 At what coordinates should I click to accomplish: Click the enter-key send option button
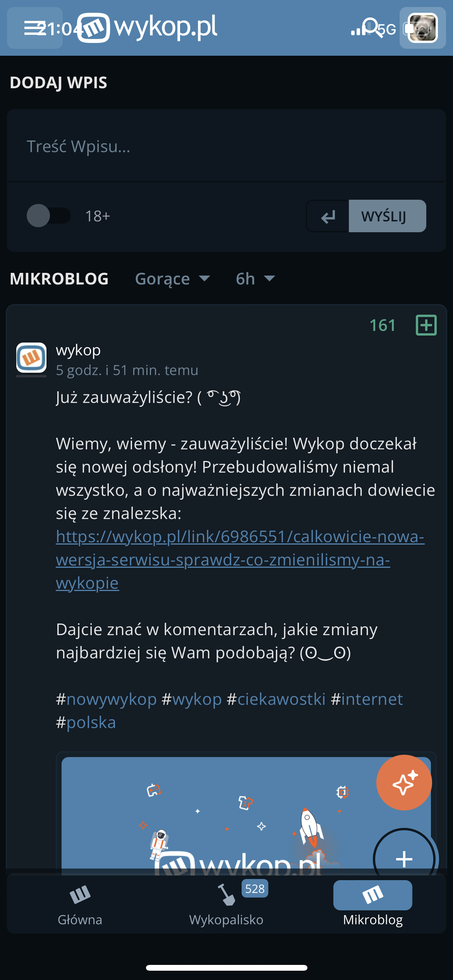[328, 216]
